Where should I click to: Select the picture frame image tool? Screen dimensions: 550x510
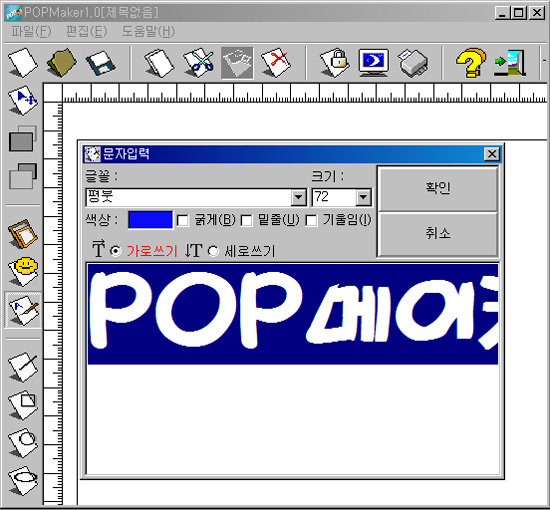[x=23, y=234]
